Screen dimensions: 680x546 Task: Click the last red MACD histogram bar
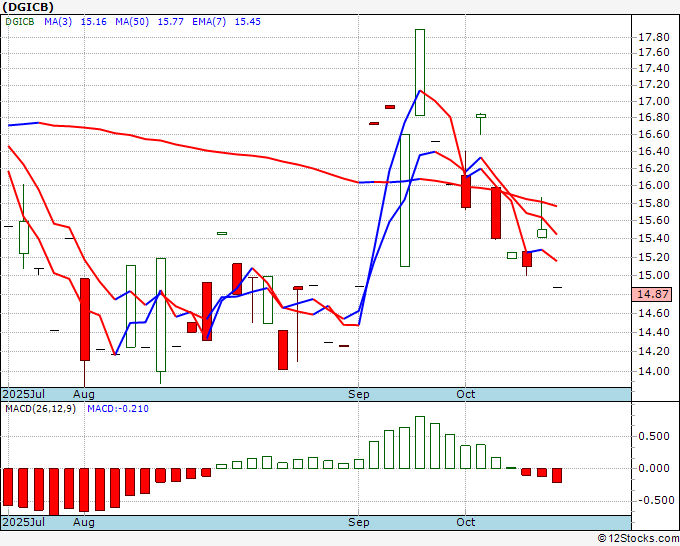[557, 475]
